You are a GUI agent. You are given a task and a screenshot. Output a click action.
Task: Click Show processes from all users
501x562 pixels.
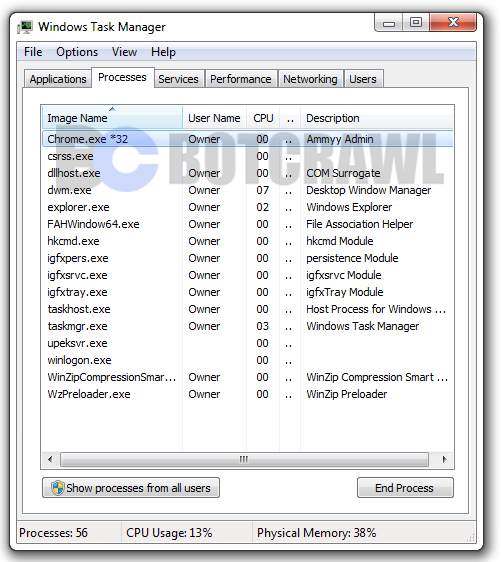131,487
